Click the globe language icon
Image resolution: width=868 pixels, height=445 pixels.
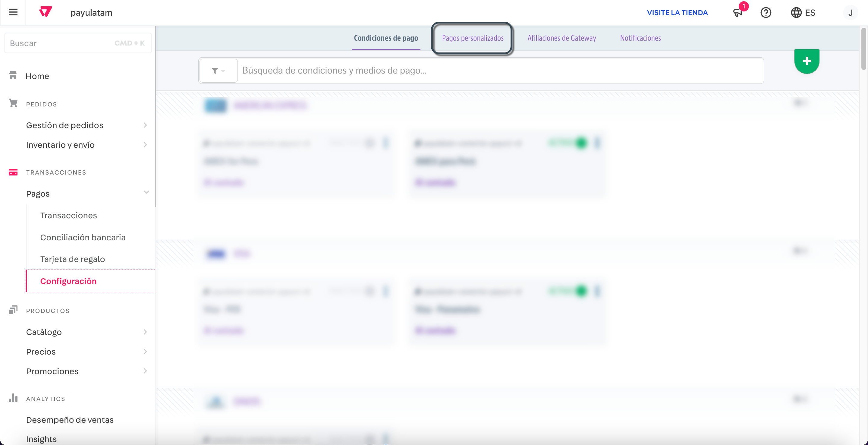click(796, 13)
